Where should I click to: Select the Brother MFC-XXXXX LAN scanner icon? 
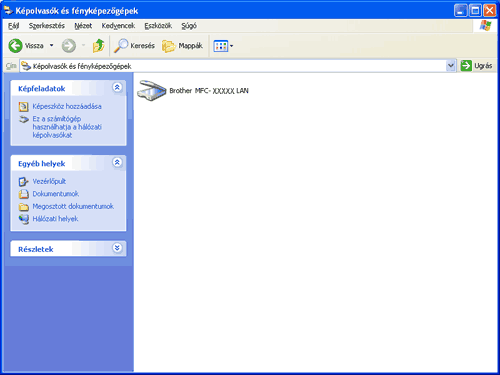[152, 90]
